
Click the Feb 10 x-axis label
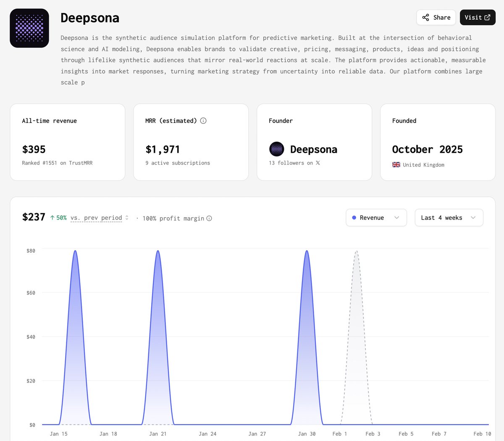click(x=482, y=433)
